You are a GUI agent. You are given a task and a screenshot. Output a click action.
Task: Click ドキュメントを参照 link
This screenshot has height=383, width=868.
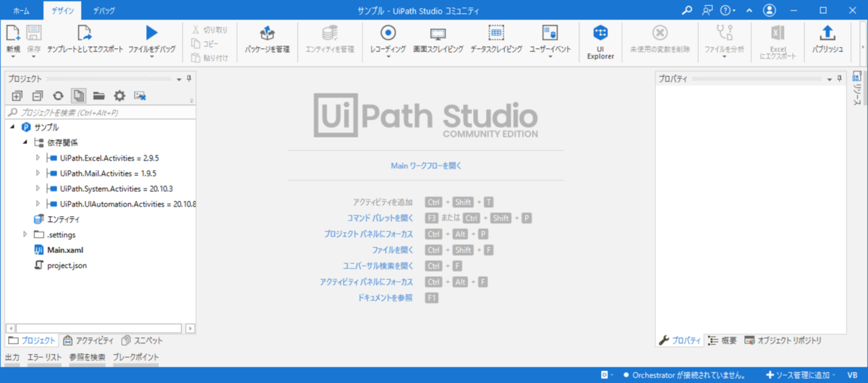tap(385, 297)
